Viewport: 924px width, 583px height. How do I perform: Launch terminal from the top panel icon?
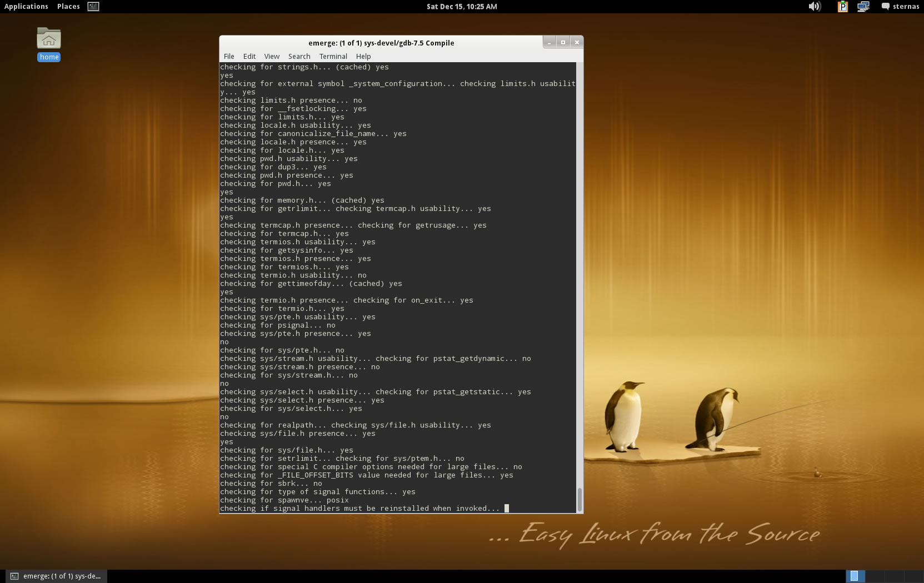point(93,7)
